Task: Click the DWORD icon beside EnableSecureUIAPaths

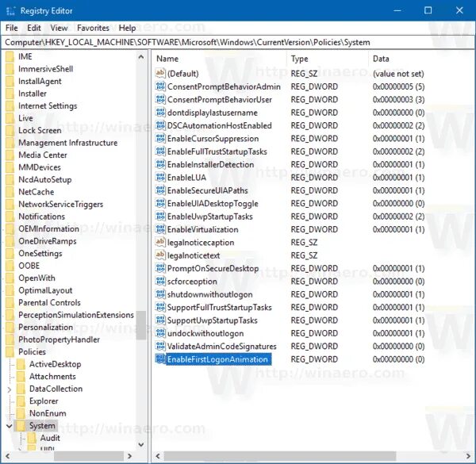Action: pos(160,190)
